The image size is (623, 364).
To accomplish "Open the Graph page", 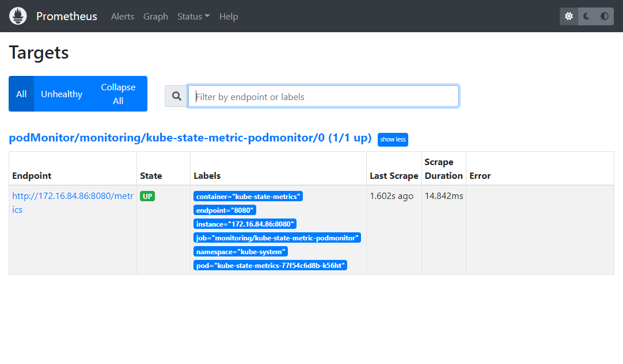I will (155, 17).
